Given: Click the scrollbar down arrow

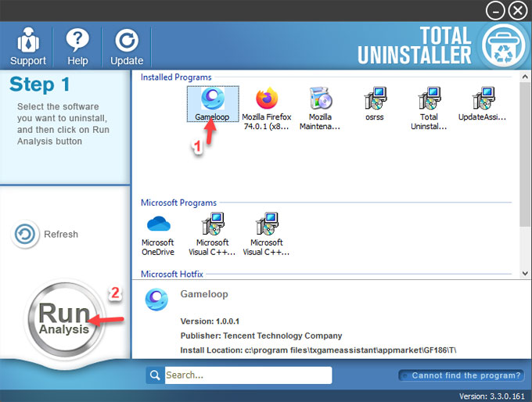Looking at the screenshot, I should pyautogui.click(x=525, y=273).
